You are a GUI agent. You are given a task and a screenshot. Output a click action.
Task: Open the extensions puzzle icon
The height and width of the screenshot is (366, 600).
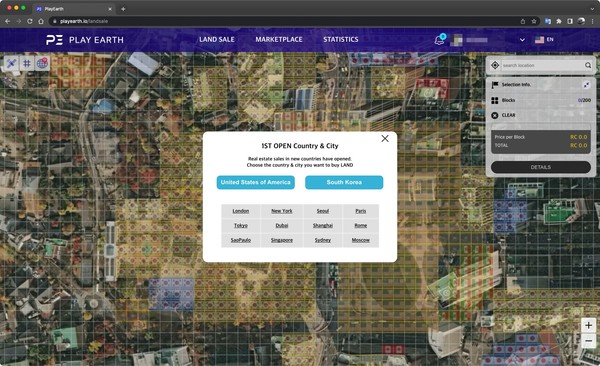(559, 21)
